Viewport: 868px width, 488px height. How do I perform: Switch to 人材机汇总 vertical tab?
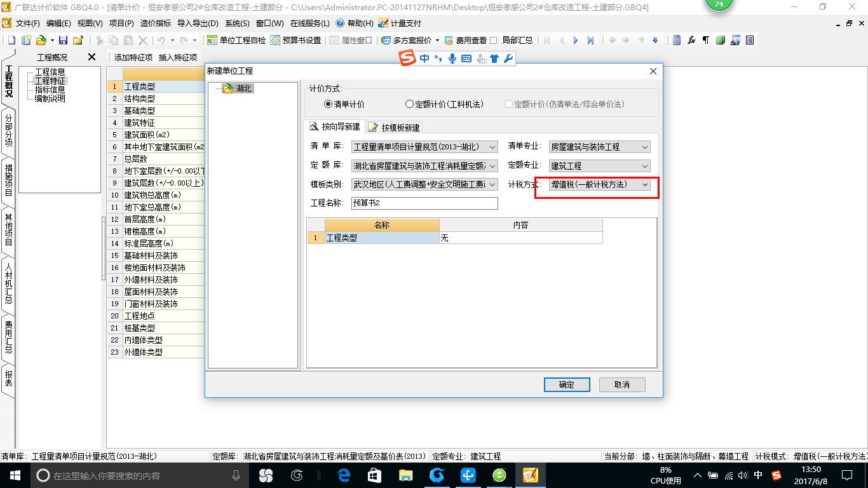[8, 283]
